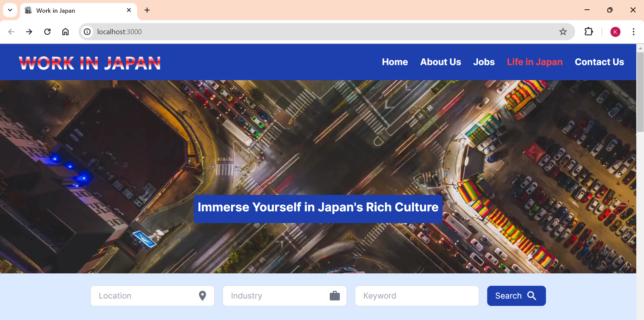This screenshot has height=320, width=644.
Task: Click the forward navigation arrow
Action: coord(29,32)
